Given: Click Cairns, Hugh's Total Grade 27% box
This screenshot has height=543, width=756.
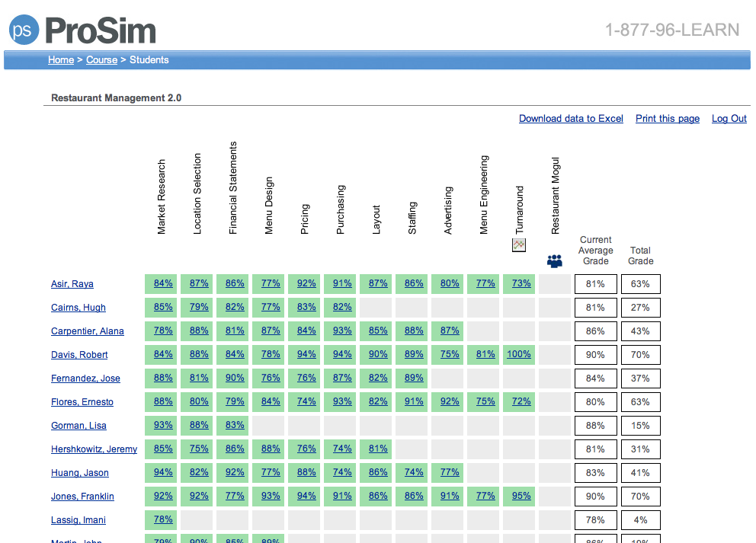Looking at the screenshot, I should click(640, 308).
